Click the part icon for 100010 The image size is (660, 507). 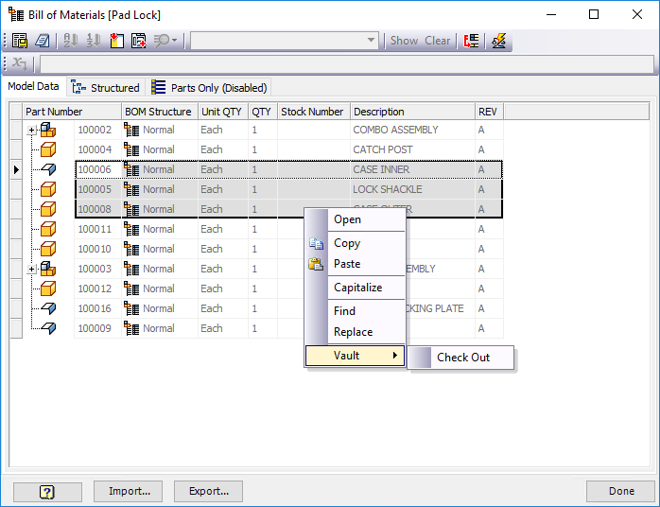pyautogui.click(x=48, y=249)
